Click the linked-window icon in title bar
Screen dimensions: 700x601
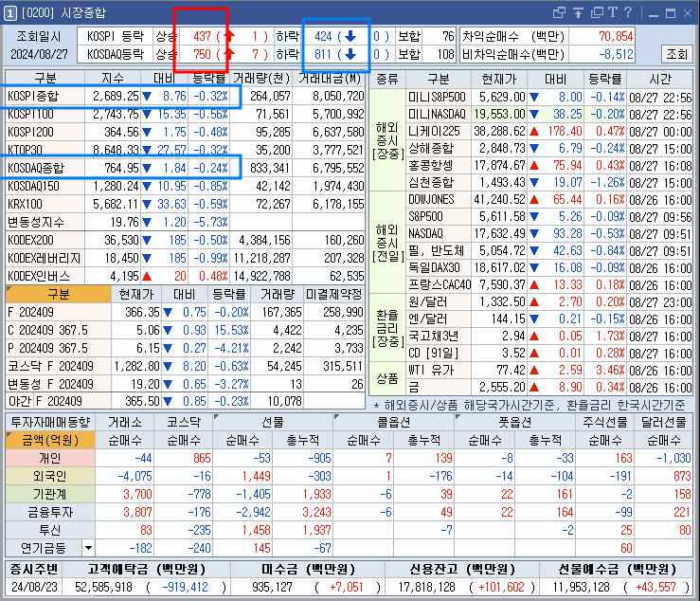click(x=559, y=13)
